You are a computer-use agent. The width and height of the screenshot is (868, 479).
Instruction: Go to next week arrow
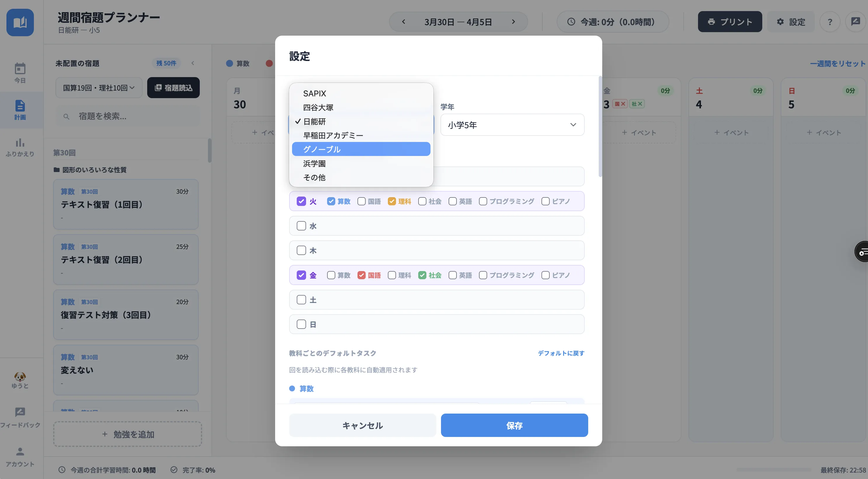coord(513,22)
